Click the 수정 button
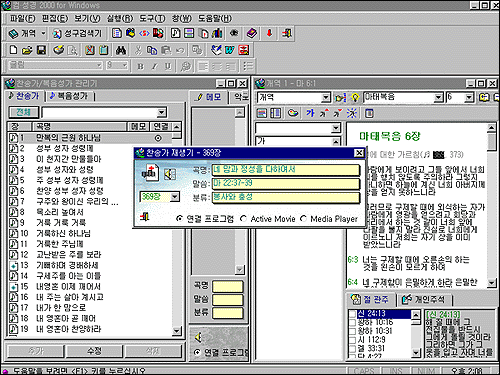 click(x=95, y=351)
